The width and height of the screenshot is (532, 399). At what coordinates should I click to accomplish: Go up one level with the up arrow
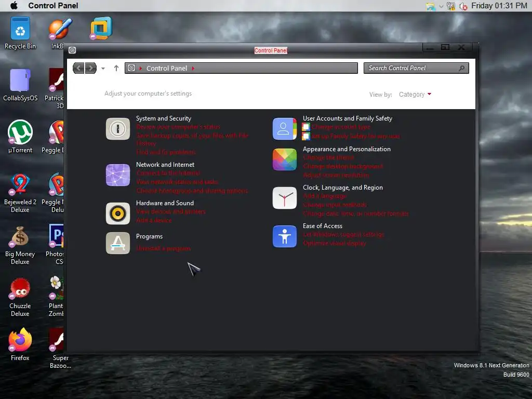click(x=116, y=68)
